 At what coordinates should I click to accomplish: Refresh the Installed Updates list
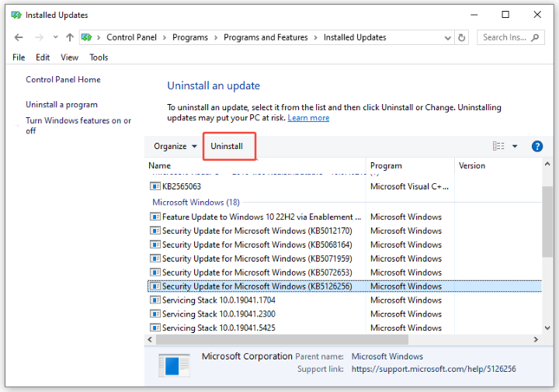click(x=462, y=37)
